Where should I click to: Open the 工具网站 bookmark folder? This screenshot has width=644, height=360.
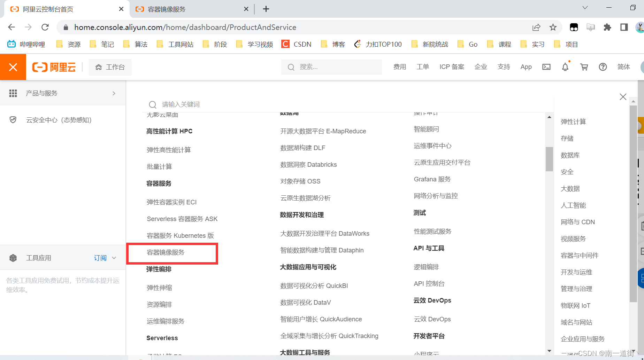click(x=175, y=44)
